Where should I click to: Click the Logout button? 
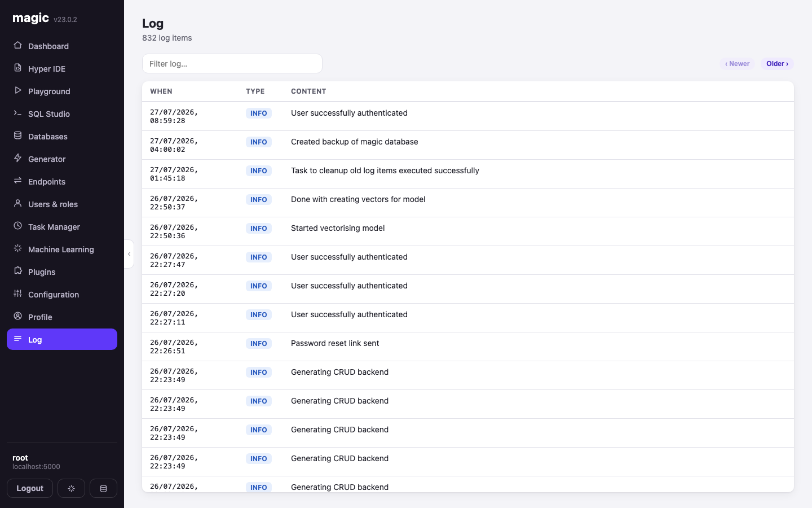point(30,488)
